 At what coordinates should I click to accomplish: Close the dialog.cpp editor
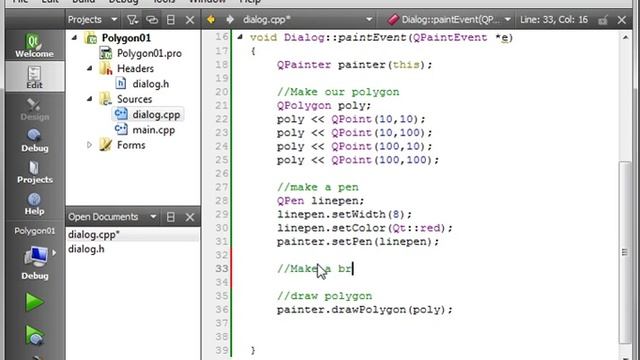point(622,20)
